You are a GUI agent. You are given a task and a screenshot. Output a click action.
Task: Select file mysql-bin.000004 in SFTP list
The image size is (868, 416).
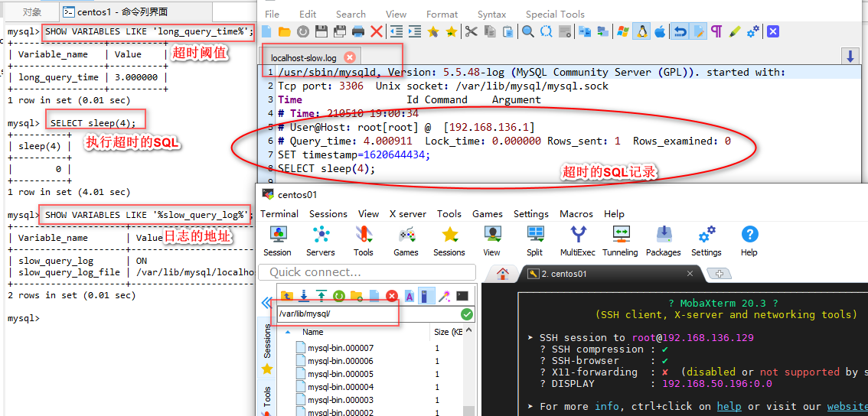click(341, 387)
